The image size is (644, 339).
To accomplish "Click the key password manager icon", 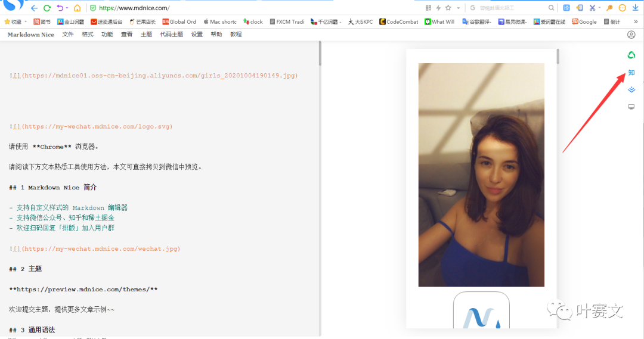I will (609, 8).
